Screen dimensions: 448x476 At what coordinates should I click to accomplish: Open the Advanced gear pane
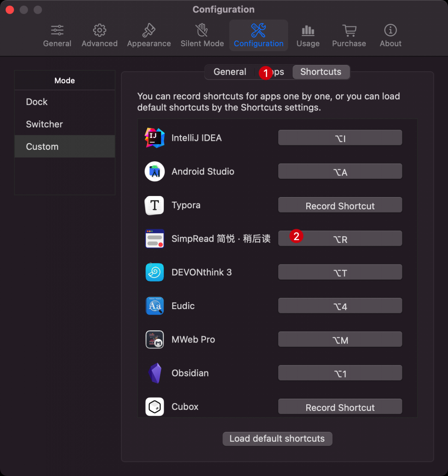[x=99, y=36]
